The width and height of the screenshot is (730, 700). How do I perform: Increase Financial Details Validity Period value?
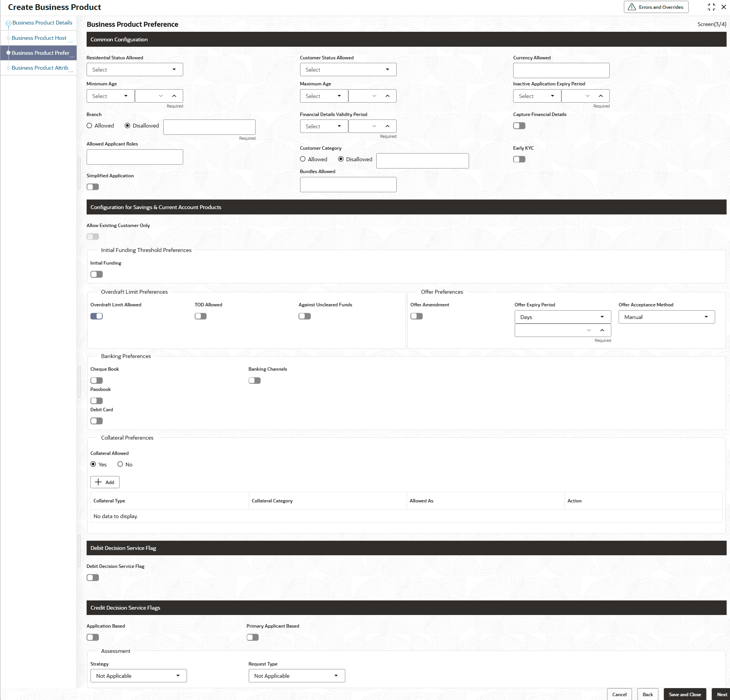(x=387, y=126)
